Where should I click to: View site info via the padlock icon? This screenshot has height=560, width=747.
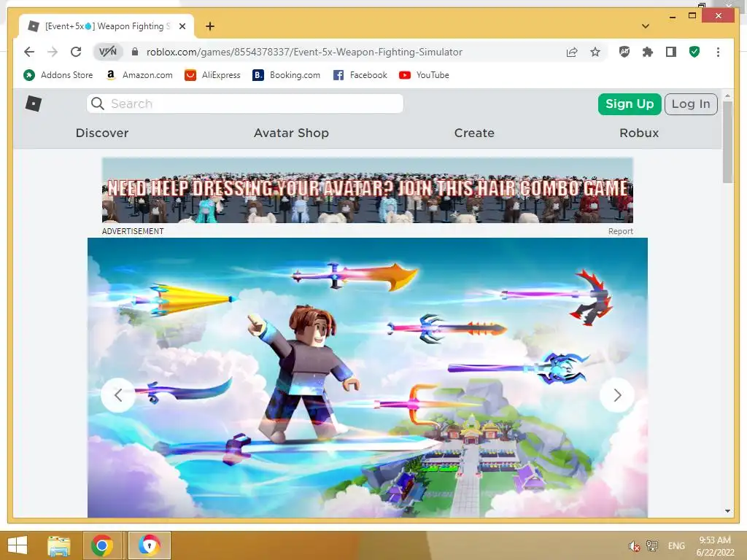pyautogui.click(x=135, y=52)
